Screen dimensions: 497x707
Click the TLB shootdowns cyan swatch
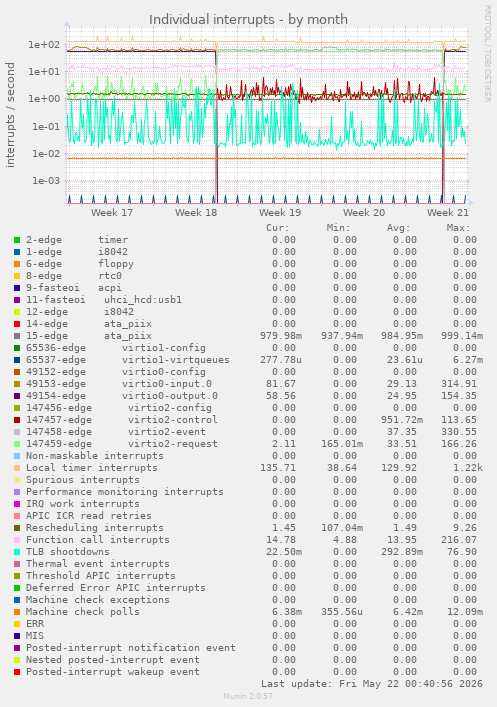[17, 552]
